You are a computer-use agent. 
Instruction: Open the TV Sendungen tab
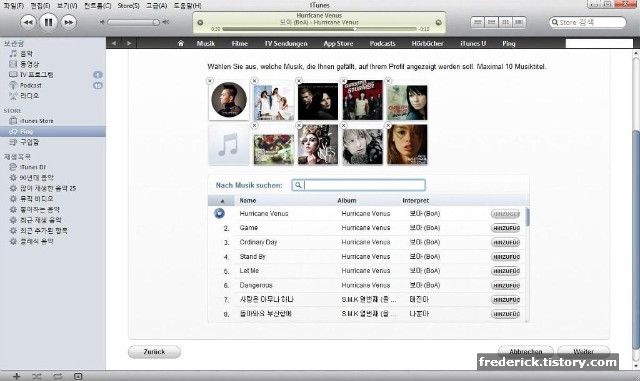pos(286,43)
